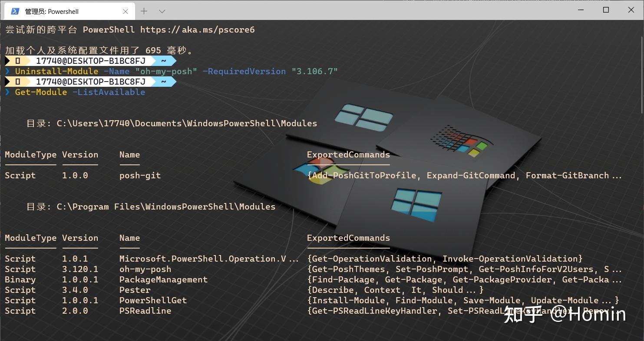Click the prompt icon in the yellow segment
The image size is (644, 341).
[x=17, y=60]
